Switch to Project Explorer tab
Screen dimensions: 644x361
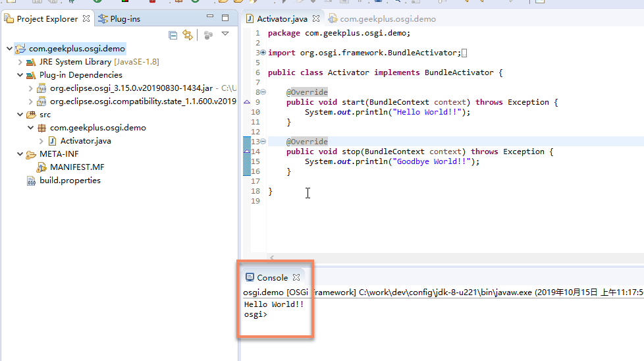click(x=47, y=19)
